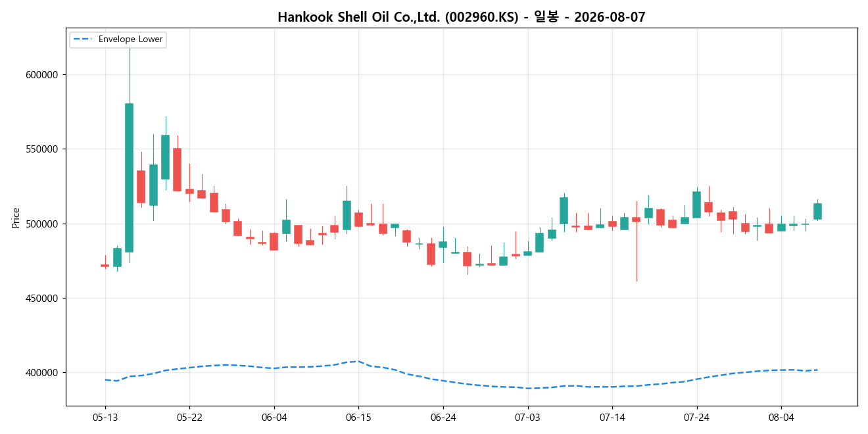Click the 07-24 date tick label
Image resolution: width=868 pixels, height=434 pixels.
click(696, 418)
